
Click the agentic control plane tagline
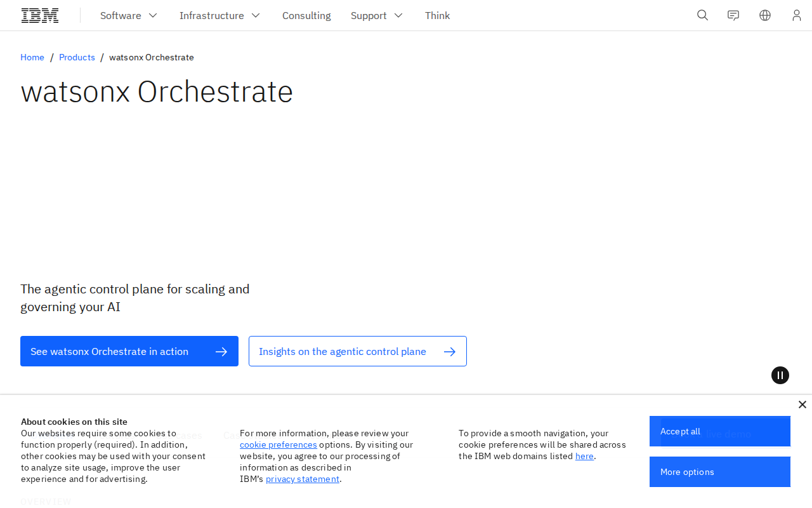[135, 298]
